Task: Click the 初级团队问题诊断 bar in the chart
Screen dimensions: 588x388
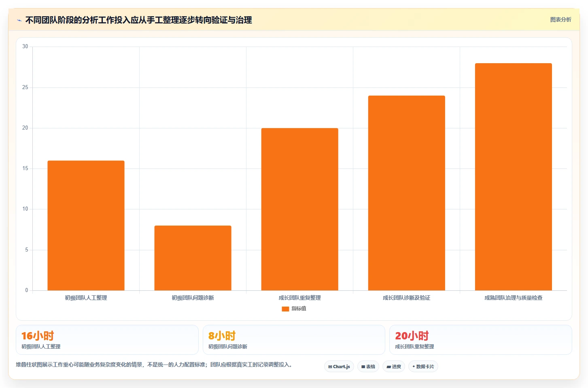Action: 193,258
